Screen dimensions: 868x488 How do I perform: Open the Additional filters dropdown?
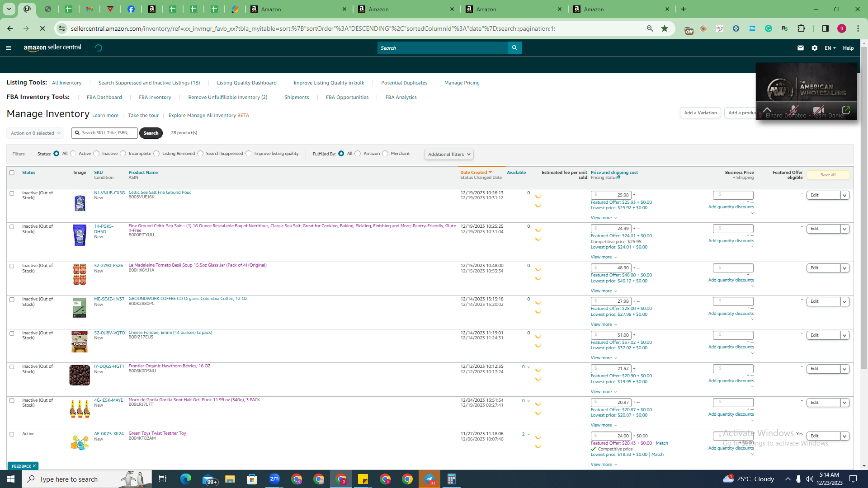[x=449, y=155]
